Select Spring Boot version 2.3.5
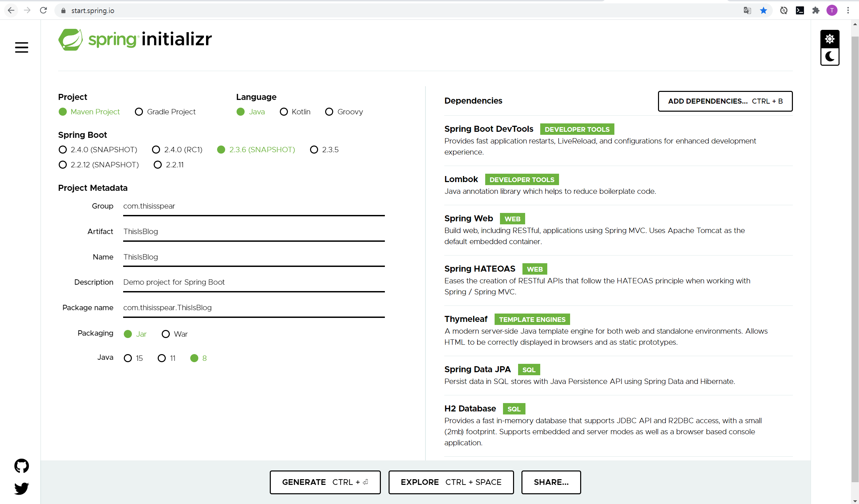859x504 pixels. [314, 150]
